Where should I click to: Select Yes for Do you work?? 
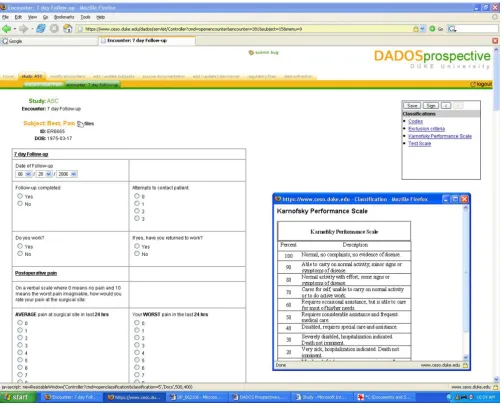(x=20, y=246)
